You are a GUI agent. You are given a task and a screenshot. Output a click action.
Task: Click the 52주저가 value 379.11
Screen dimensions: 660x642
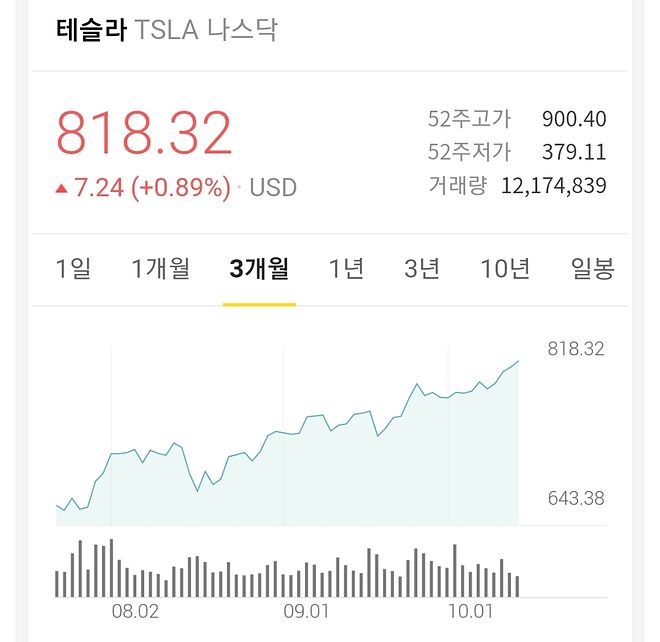tap(574, 152)
